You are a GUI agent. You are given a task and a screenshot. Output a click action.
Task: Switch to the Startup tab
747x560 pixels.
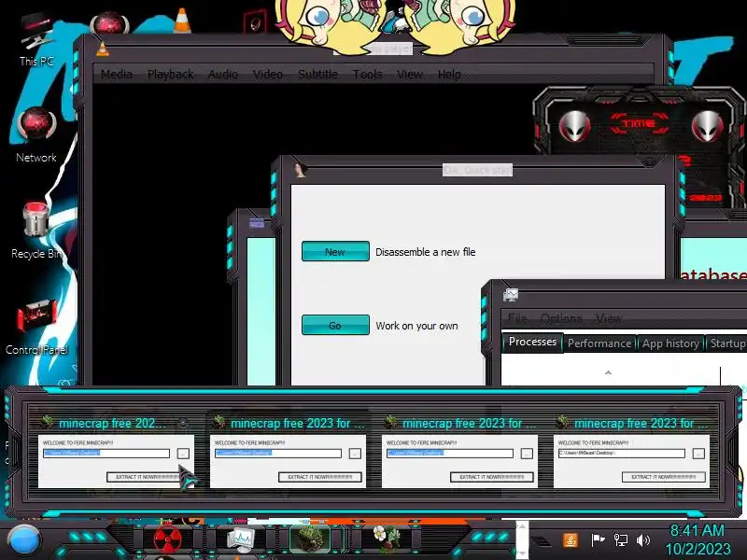coord(727,343)
